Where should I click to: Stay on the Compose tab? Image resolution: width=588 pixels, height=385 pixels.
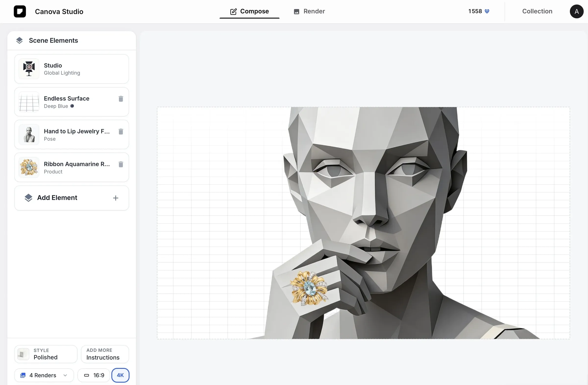click(x=249, y=11)
